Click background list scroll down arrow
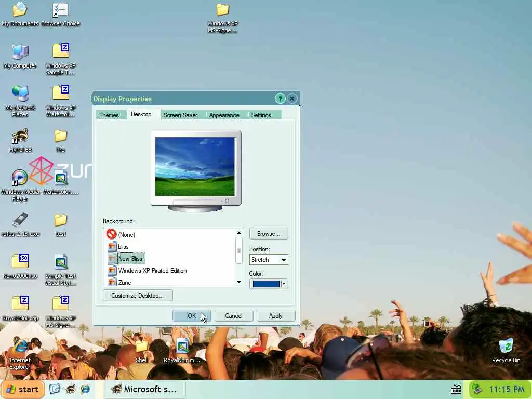 tap(239, 282)
